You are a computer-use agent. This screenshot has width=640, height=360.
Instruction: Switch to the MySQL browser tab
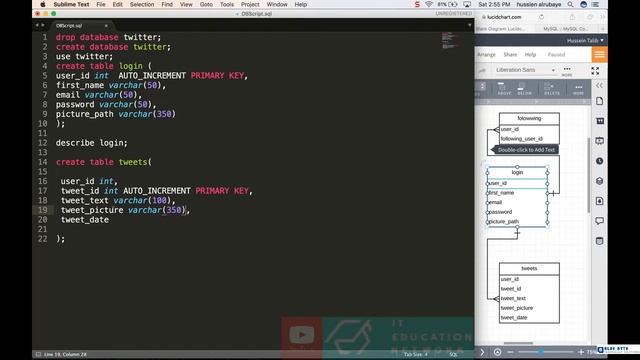565,29
